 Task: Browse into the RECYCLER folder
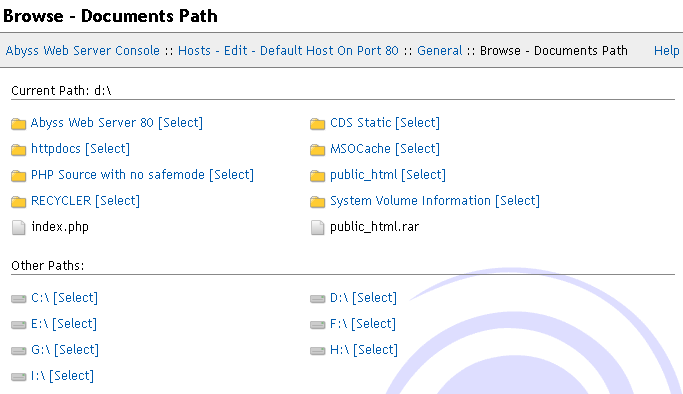61,201
